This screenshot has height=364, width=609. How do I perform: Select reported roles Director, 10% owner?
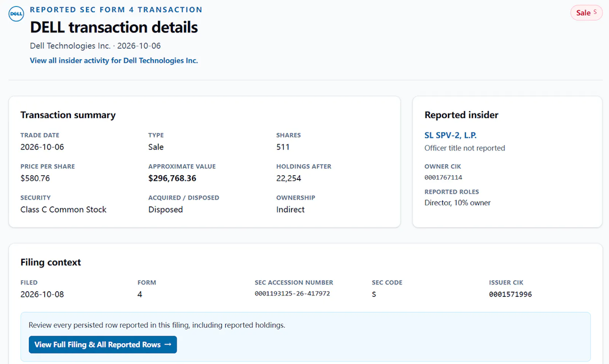coord(458,203)
